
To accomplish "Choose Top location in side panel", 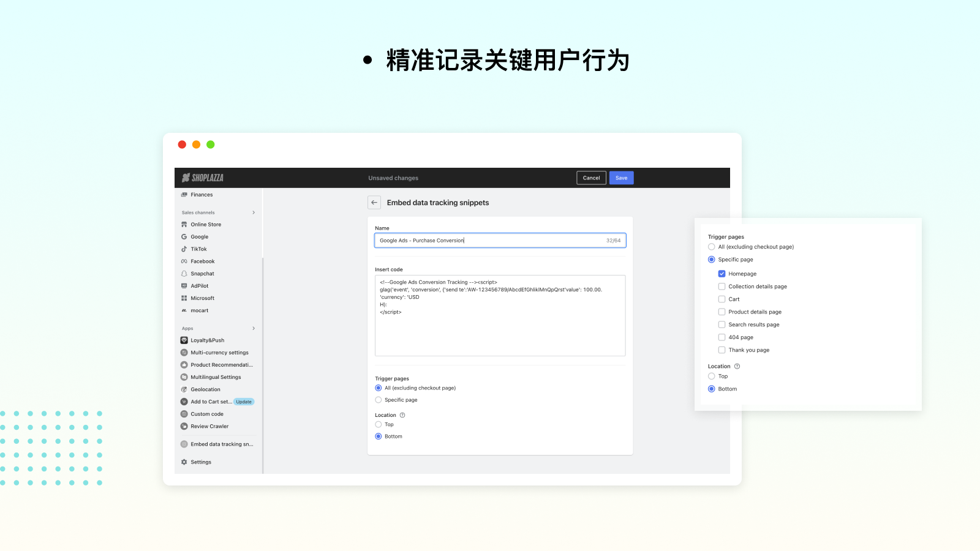I will [712, 377].
